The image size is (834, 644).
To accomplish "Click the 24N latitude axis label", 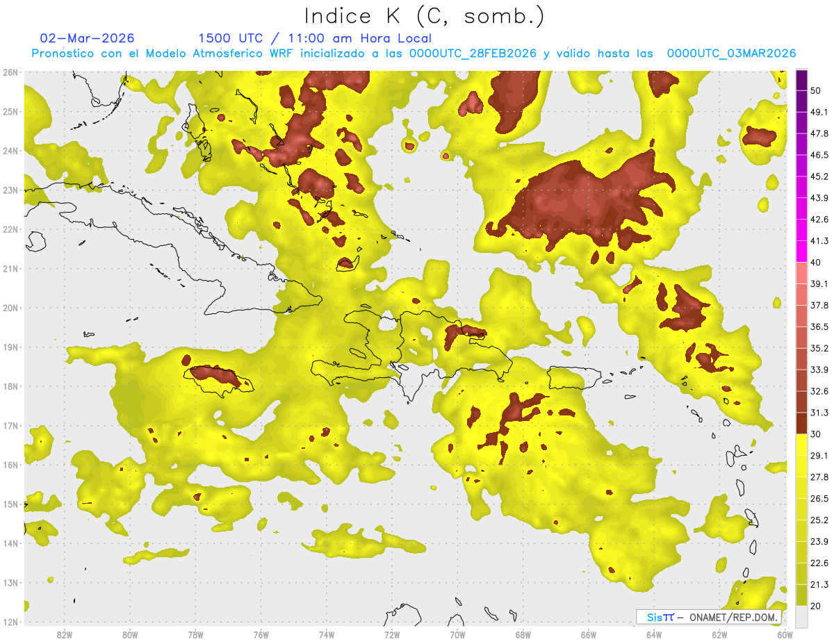I will coord(10,151).
